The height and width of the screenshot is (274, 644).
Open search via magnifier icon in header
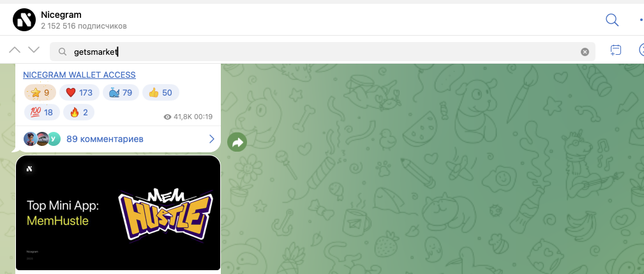[x=612, y=20]
